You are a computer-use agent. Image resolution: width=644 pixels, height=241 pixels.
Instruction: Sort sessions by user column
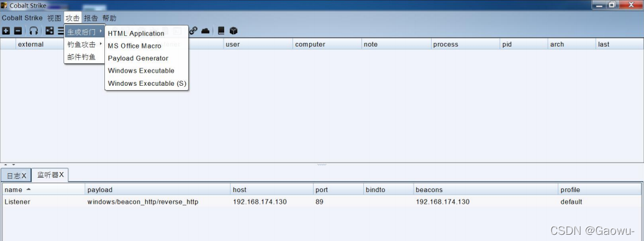258,44
